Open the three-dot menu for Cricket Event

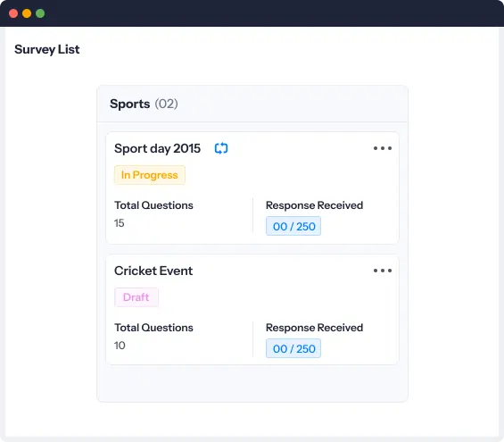coord(383,271)
